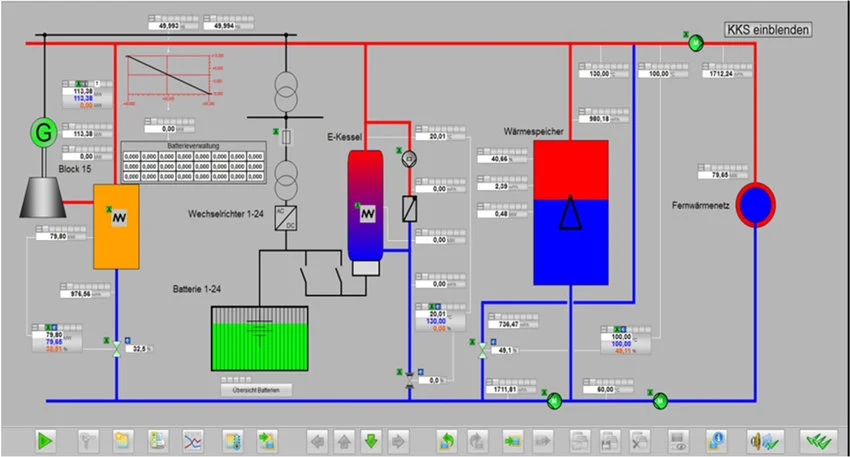Click the blue info picture icon
The height and width of the screenshot is (457, 850).
716,441
